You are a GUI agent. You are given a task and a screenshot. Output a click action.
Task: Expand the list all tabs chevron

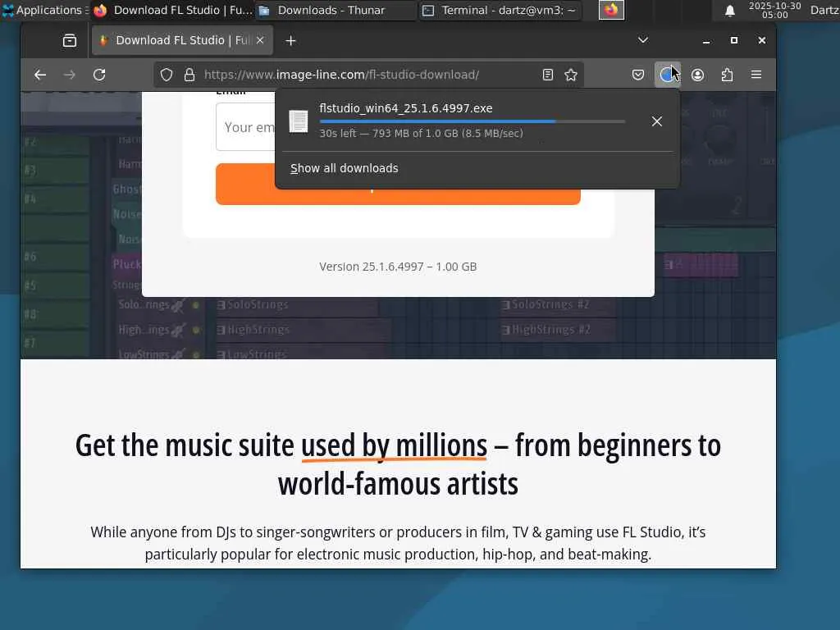click(x=643, y=40)
